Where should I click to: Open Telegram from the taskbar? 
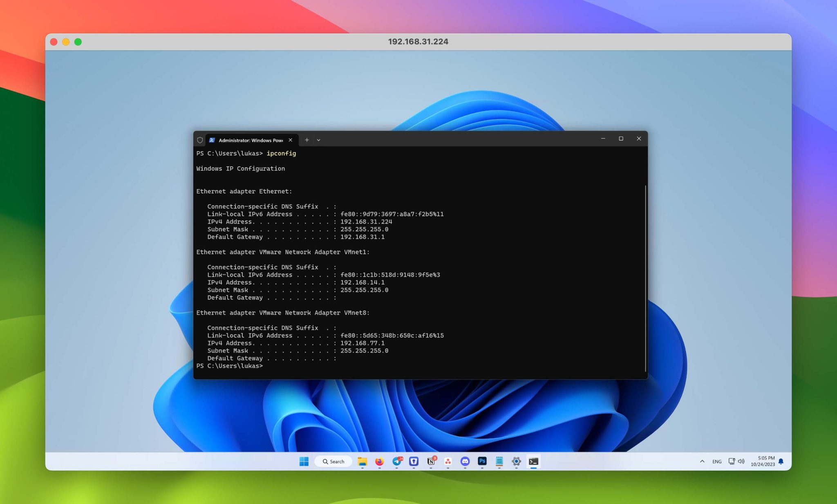coord(397,461)
